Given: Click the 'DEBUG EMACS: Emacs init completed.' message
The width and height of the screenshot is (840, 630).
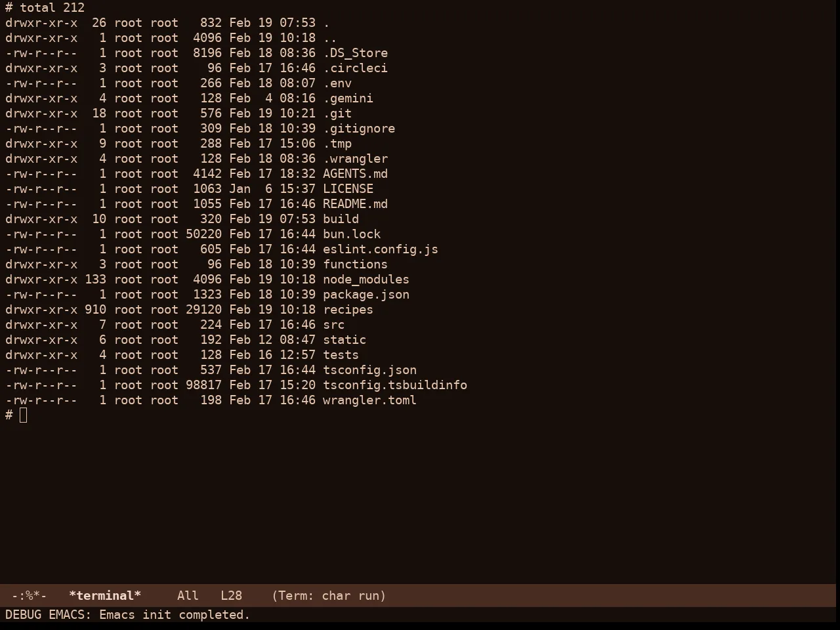Looking at the screenshot, I should (128, 615).
